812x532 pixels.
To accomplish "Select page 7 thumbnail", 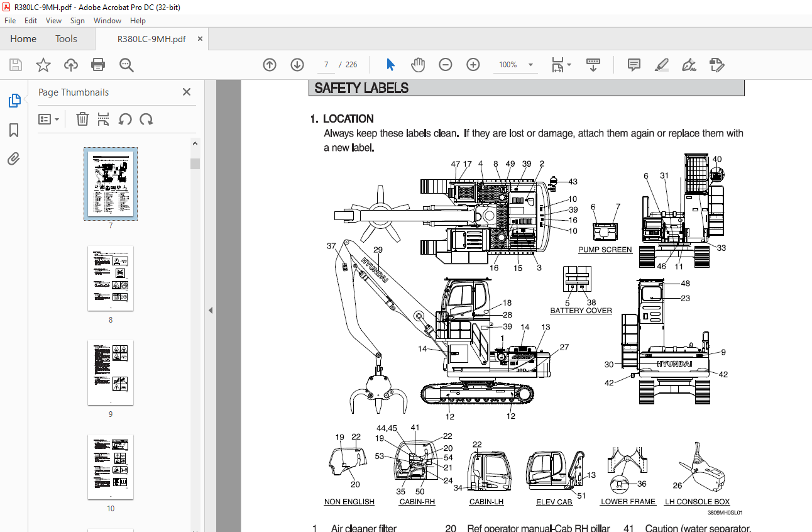I will click(x=111, y=183).
